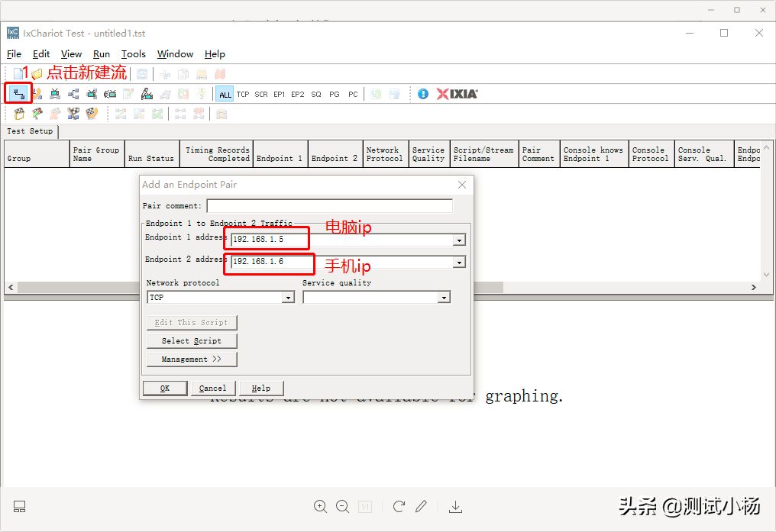Toggle the SQ filter button
The width and height of the screenshot is (776, 532).
click(316, 94)
